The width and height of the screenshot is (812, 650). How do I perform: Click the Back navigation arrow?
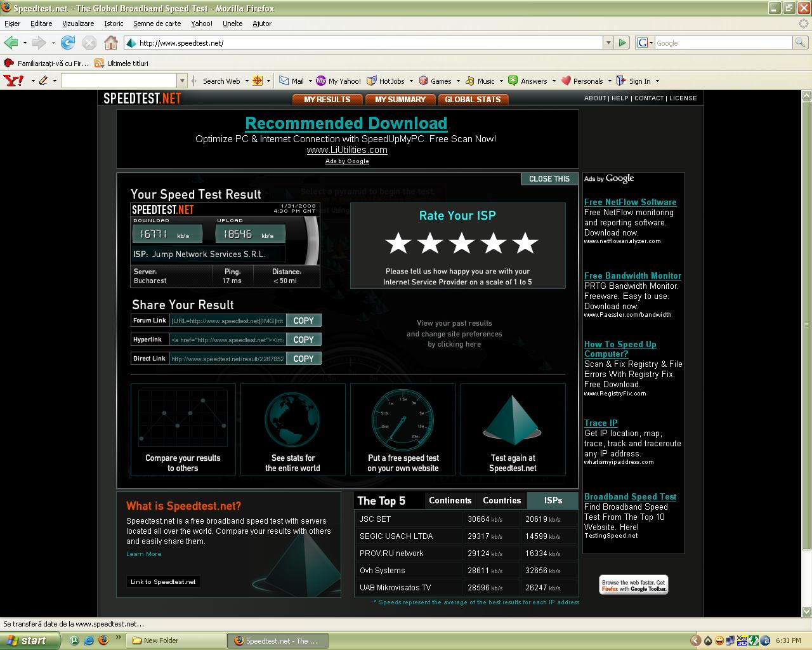click(11, 43)
